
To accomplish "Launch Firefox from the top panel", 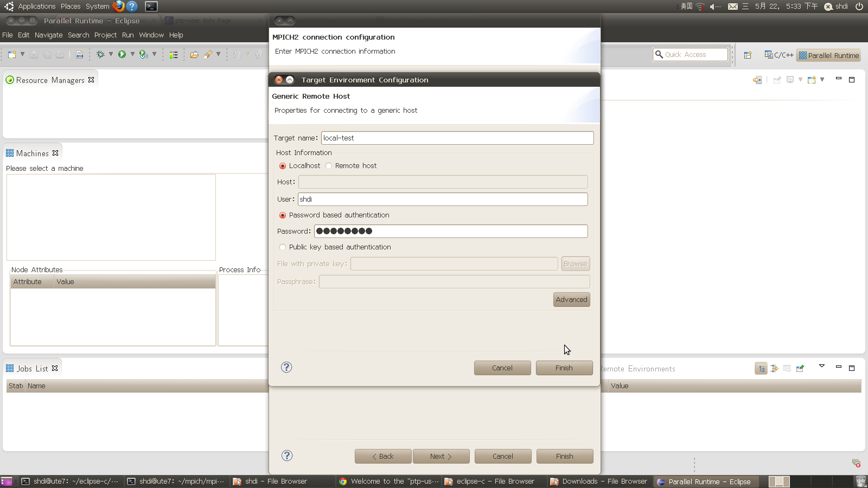I will pyautogui.click(x=119, y=6).
